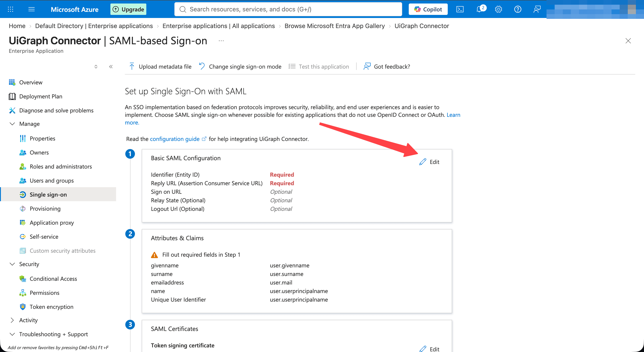This screenshot has width=644, height=352.
Task: Open the more options ellipsis next to title
Action: click(x=221, y=41)
